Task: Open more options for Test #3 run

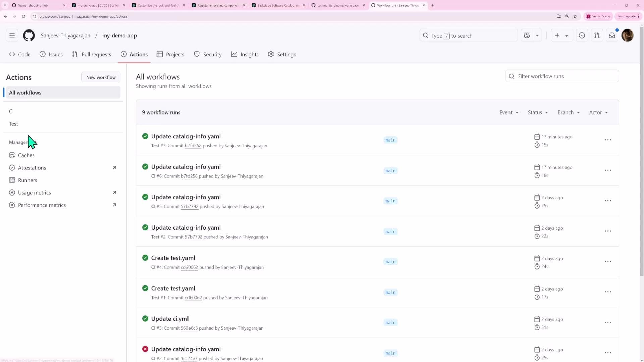Action: (608, 140)
